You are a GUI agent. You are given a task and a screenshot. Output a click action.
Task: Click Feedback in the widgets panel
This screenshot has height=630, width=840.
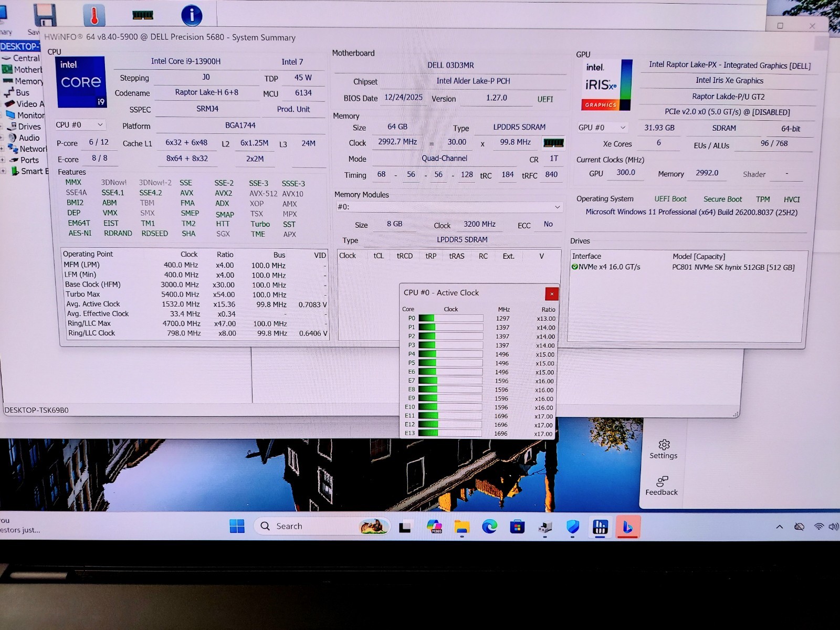tap(661, 486)
